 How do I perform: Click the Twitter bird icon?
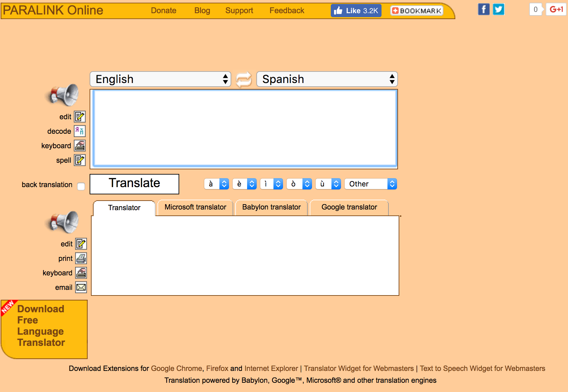coord(498,10)
